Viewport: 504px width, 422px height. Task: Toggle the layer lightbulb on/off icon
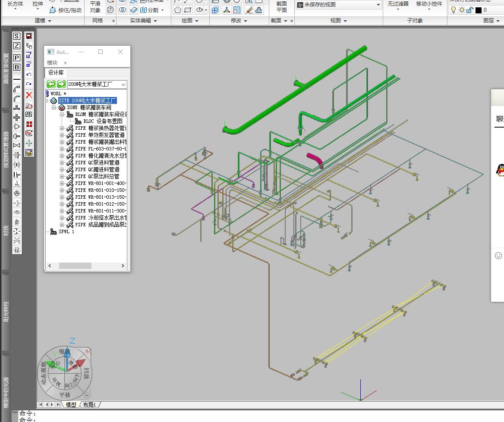point(454,10)
